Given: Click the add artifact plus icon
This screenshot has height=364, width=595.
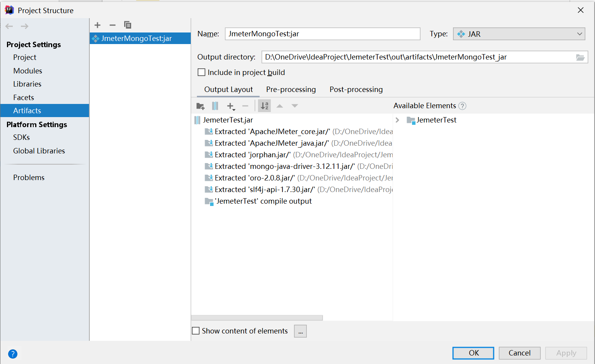Looking at the screenshot, I should point(97,25).
